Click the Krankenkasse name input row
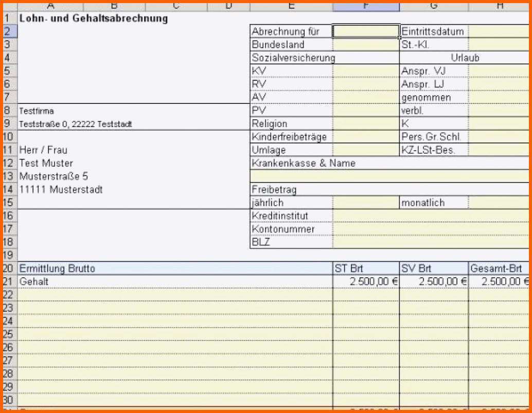The width and height of the screenshot is (532, 413). tap(389, 176)
